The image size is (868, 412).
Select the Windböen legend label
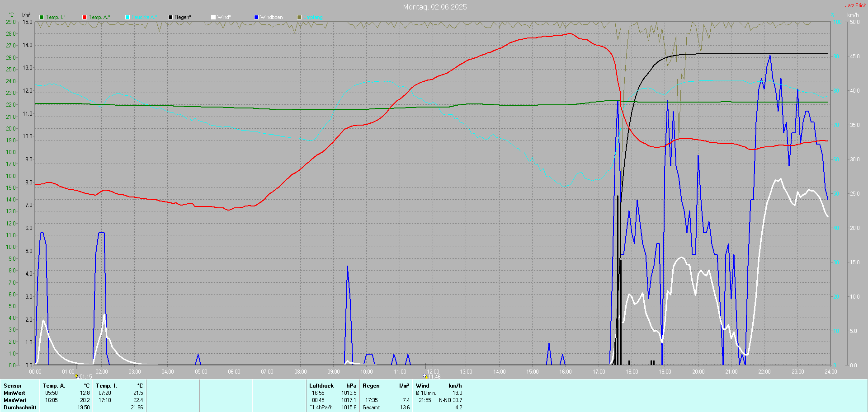click(x=271, y=17)
